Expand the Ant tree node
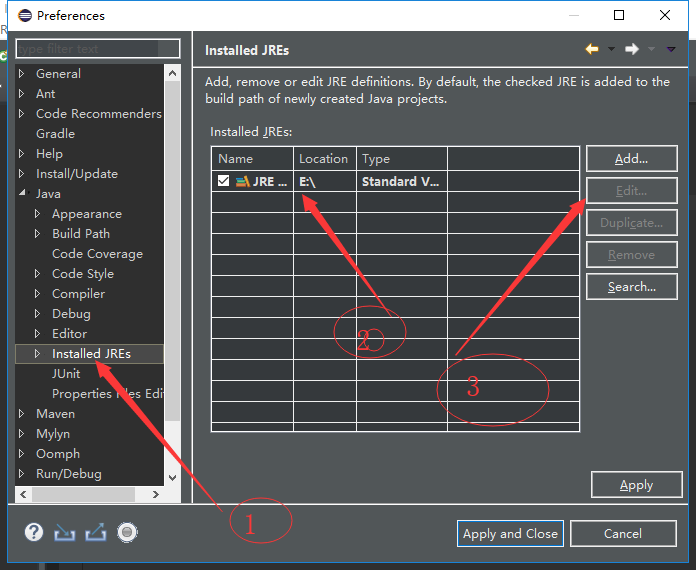Viewport: 696px width, 570px height. (x=21, y=93)
